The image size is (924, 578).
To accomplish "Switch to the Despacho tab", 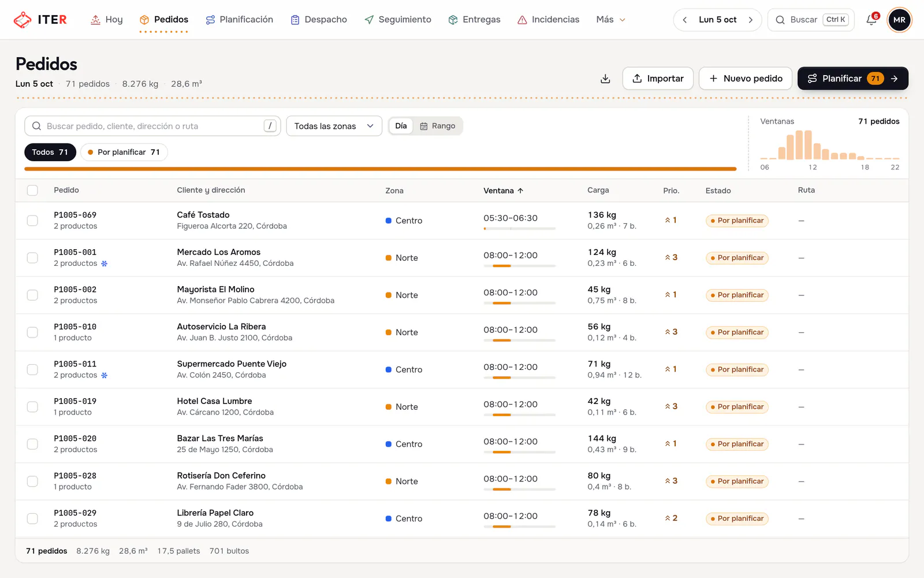I will coord(319,20).
